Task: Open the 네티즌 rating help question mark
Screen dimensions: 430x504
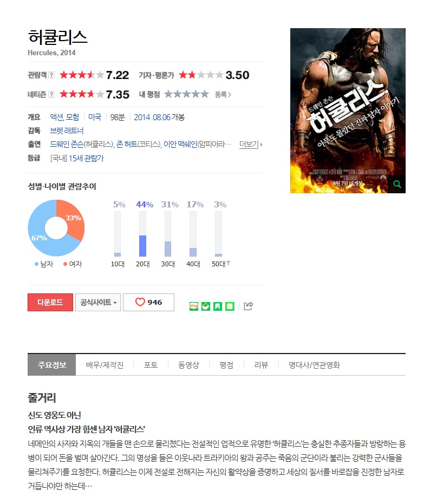Action: (x=51, y=95)
